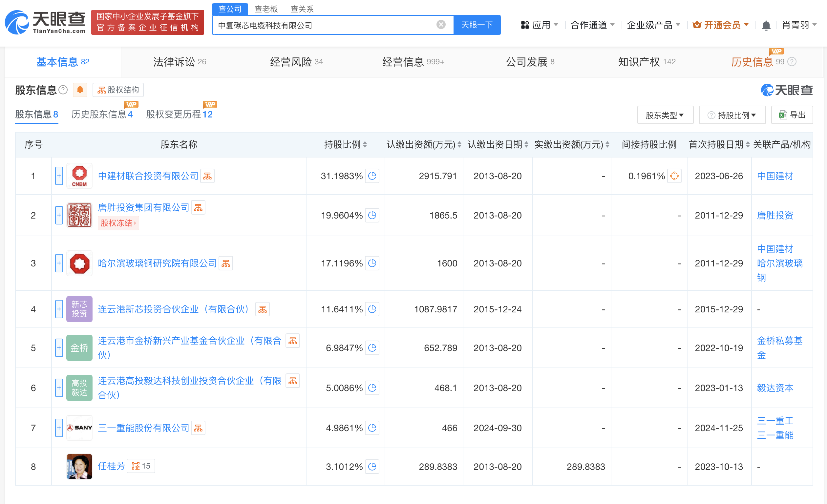This screenshot has width=827, height=504.
Task: Click the indirect holding icon beside 0.1961%
Action: coord(674,176)
